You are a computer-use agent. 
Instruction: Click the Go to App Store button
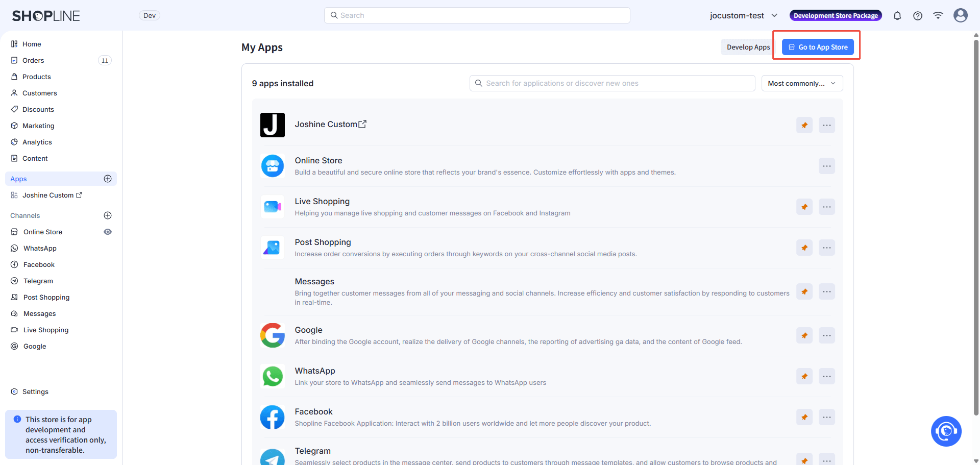[817, 47]
